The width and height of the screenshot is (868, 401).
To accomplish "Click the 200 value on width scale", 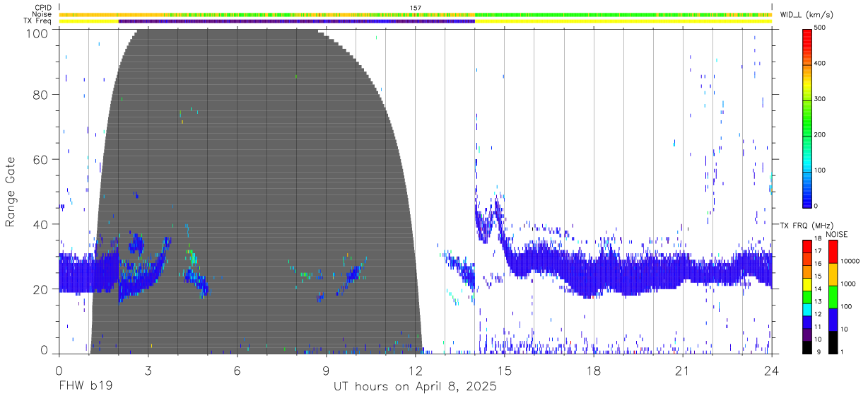I will [x=820, y=134].
